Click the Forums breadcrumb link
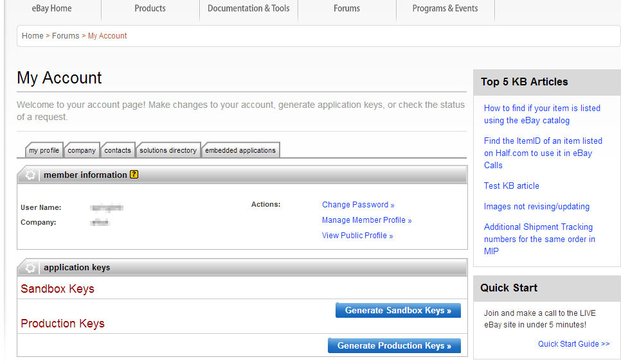Viewport: 621px width, 364px height. tap(66, 36)
